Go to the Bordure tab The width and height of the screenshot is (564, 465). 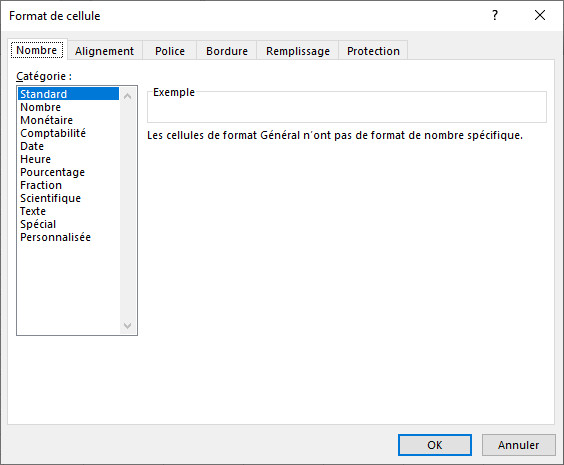[227, 51]
